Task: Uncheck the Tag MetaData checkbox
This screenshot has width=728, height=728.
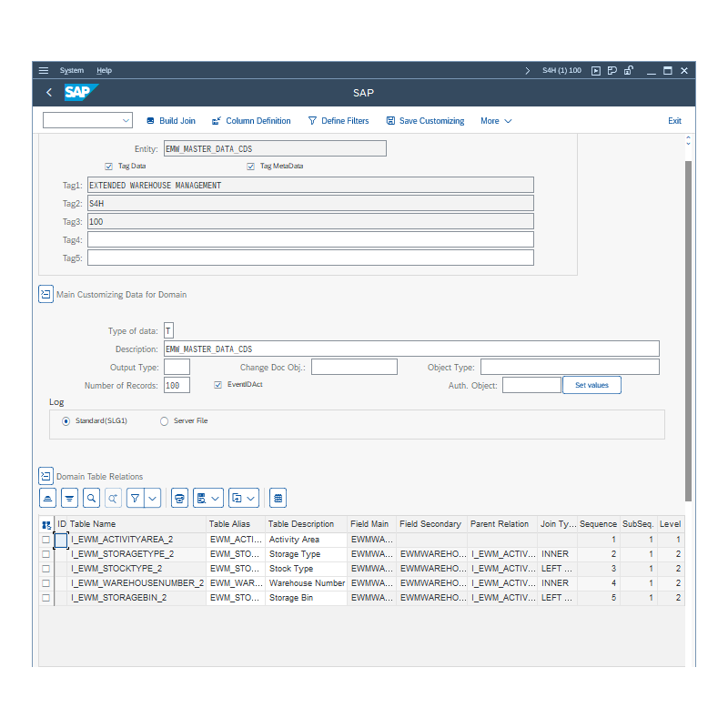Action: click(x=250, y=166)
